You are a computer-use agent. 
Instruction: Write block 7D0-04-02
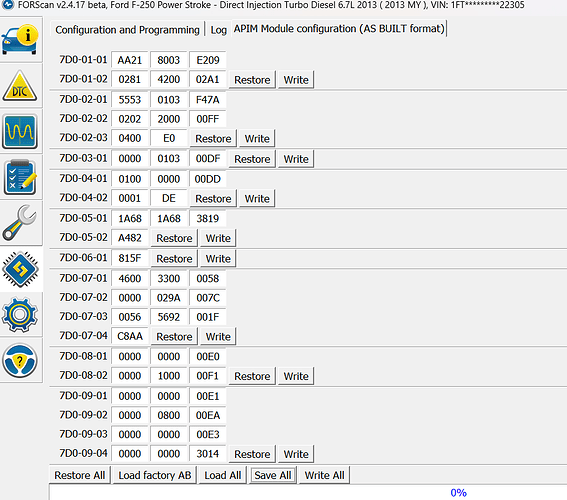coord(257,199)
